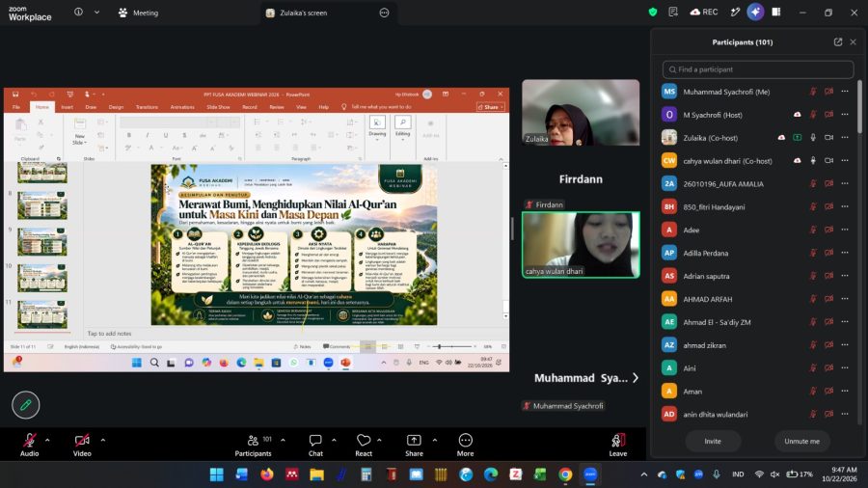This screenshot has width=868, height=488.
Task: Open more options for Aini row
Action: point(845,368)
